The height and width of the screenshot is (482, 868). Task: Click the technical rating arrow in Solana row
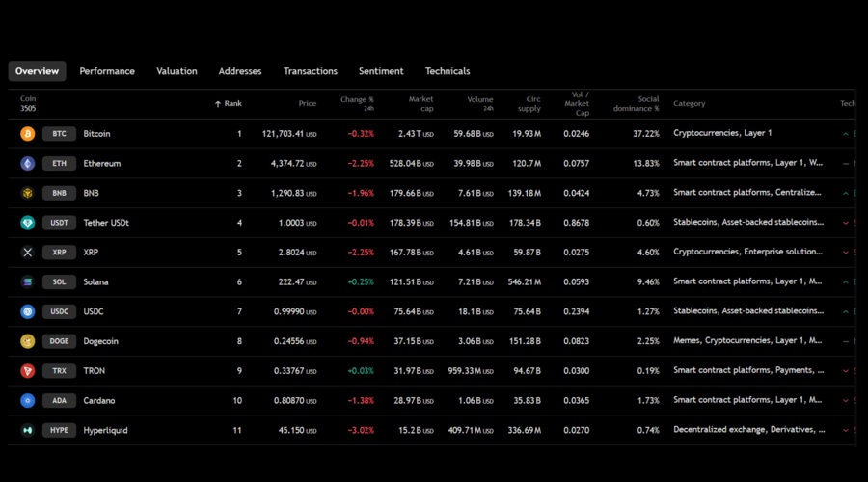coord(846,282)
